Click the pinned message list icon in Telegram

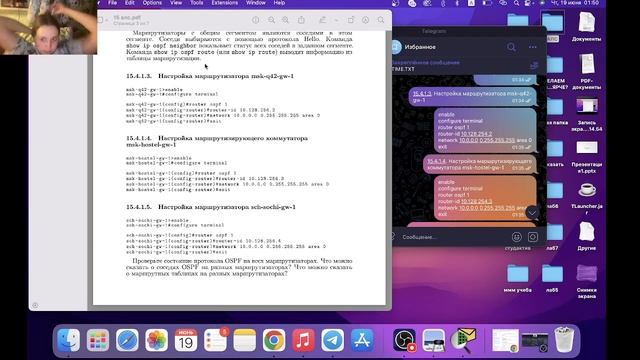534,66
